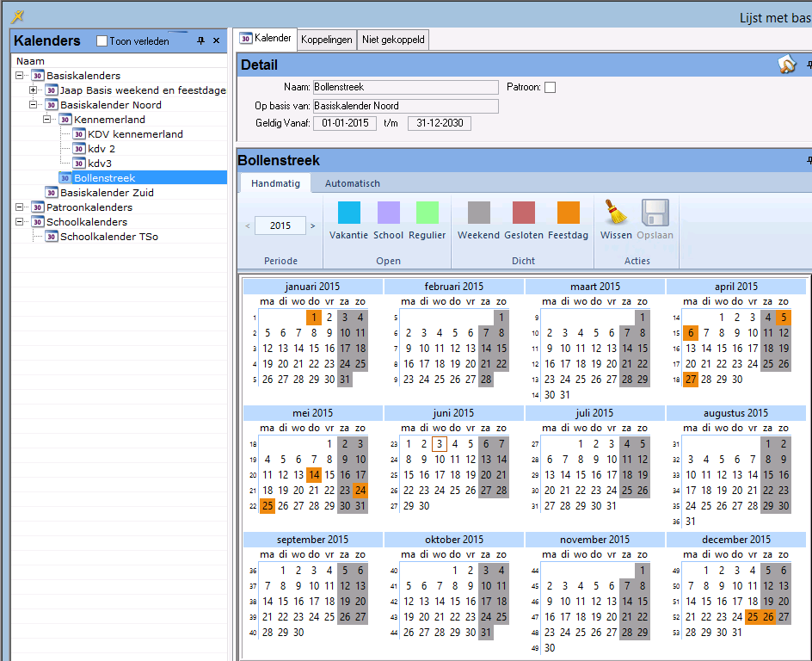Screen dimensions: 812x661
Task: Click the Detail panel edit icon
Action: pyautogui.click(x=786, y=65)
